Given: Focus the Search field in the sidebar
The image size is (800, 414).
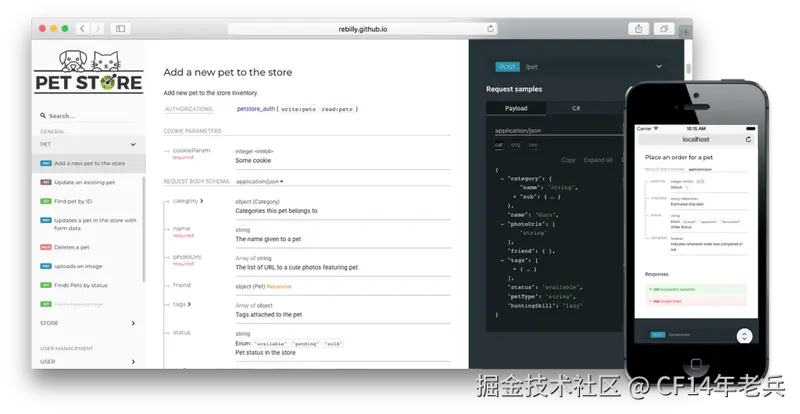Looking at the screenshot, I should [x=89, y=116].
